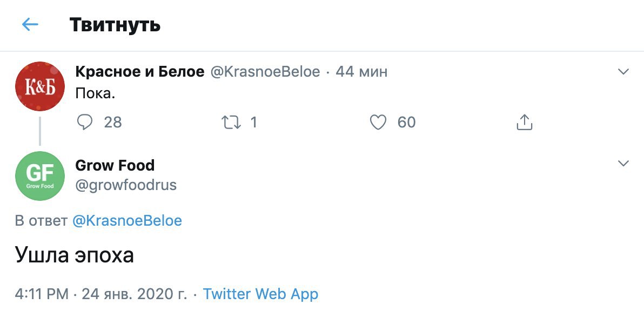Follow the blue @KrasnoeBeloe reply mention

pos(127,221)
